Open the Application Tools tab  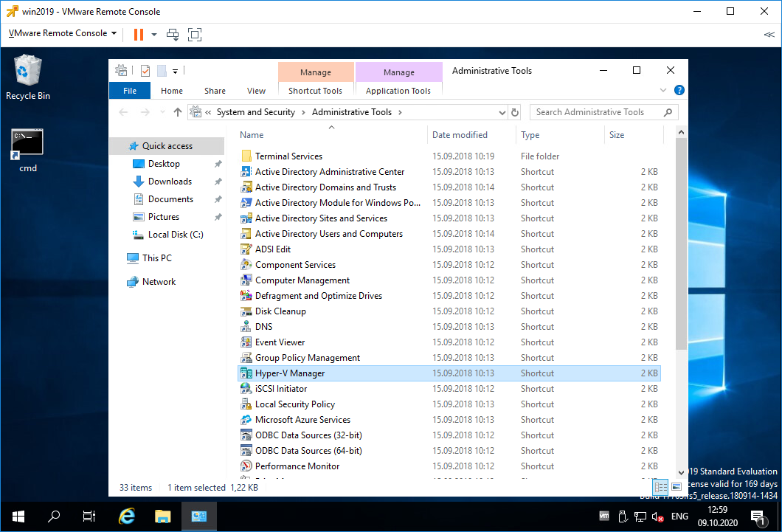(398, 91)
